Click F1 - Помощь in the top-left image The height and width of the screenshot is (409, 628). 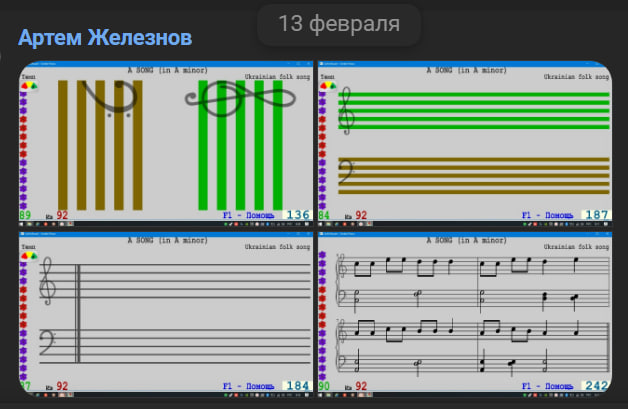[250, 215]
